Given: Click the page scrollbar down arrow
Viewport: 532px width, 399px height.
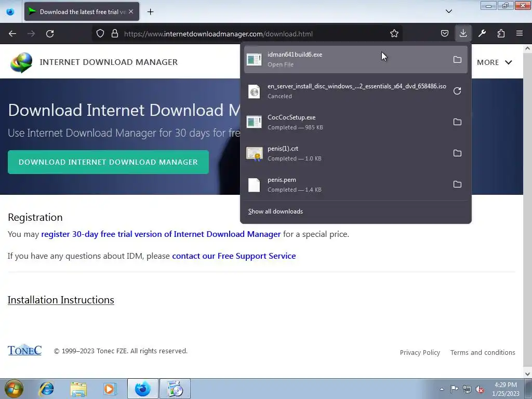Looking at the screenshot, I should (527, 374).
